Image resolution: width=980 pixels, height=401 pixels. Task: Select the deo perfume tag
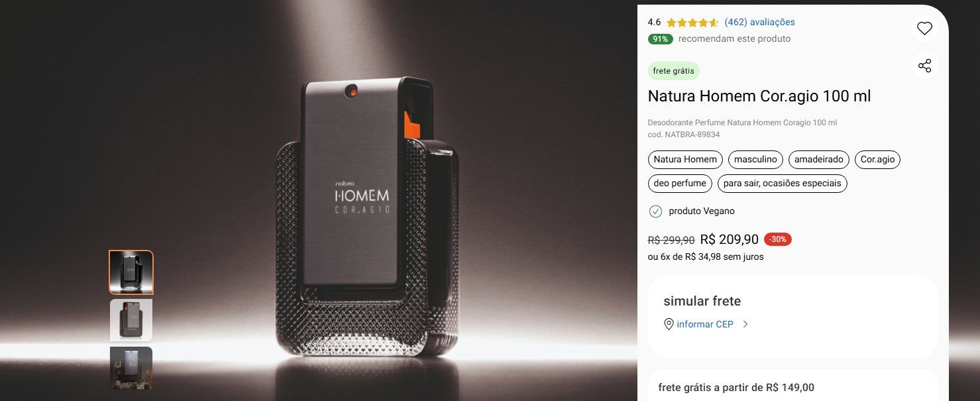click(x=680, y=183)
